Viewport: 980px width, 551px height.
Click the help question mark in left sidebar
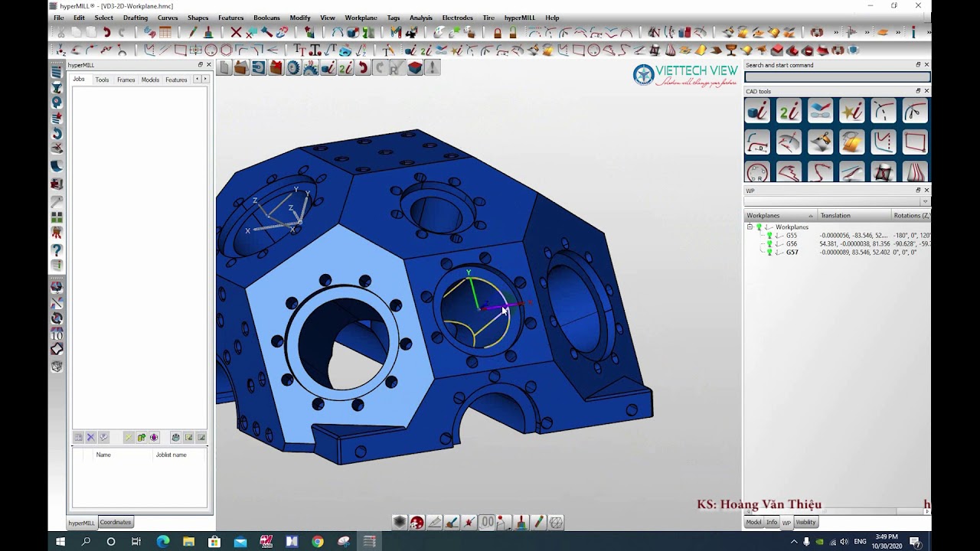(x=57, y=250)
